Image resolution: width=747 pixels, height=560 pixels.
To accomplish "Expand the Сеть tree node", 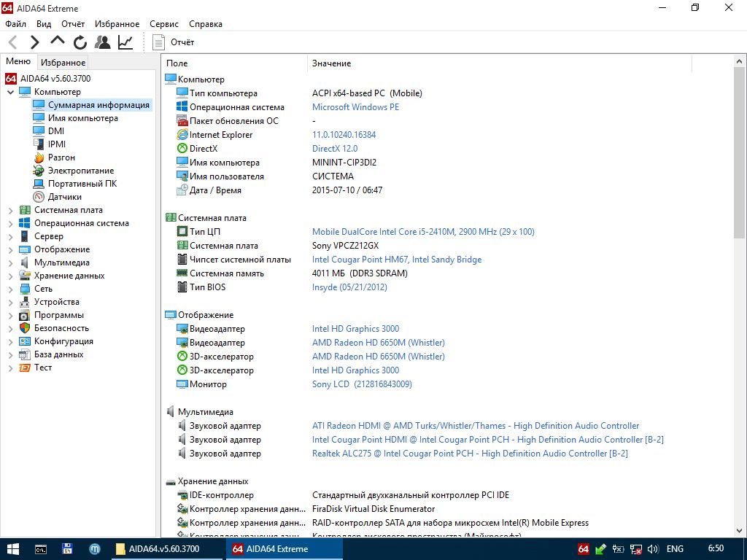I will point(10,289).
